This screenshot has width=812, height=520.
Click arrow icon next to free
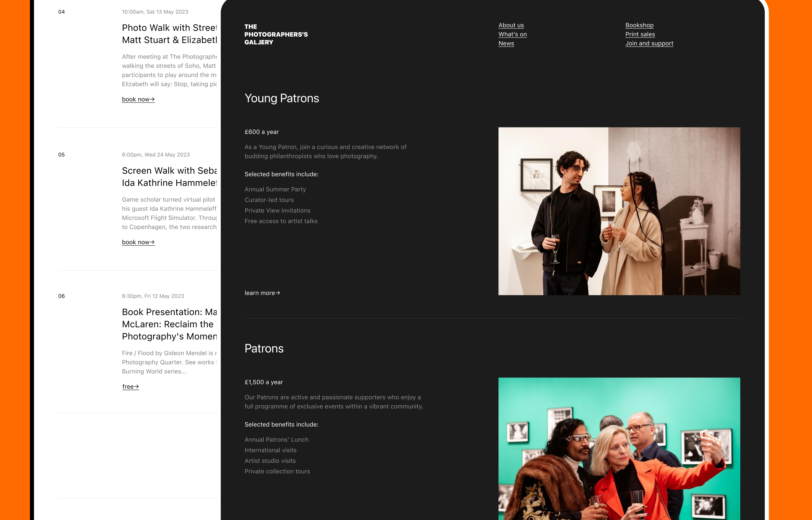pyautogui.click(x=137, y=387)
